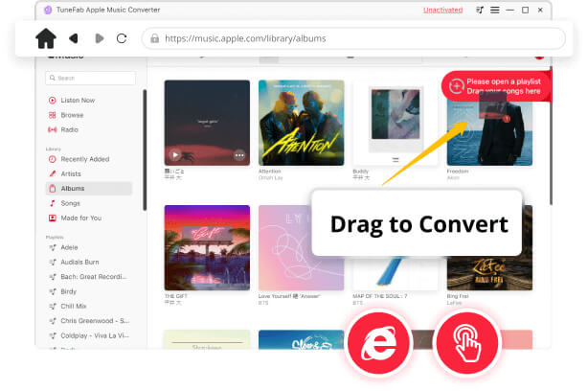
Task: Open the Birdy playlist
Action: point(68,291)
